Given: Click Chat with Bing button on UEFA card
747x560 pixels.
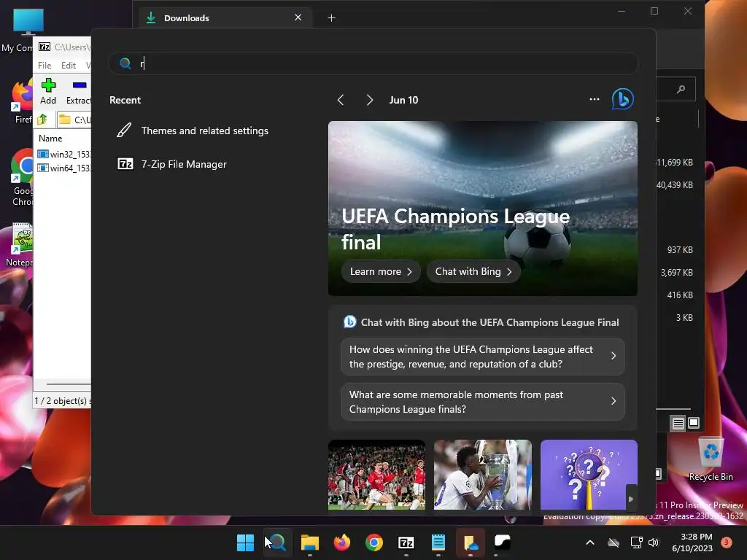Looking at the screenshot, I should 473,271.
